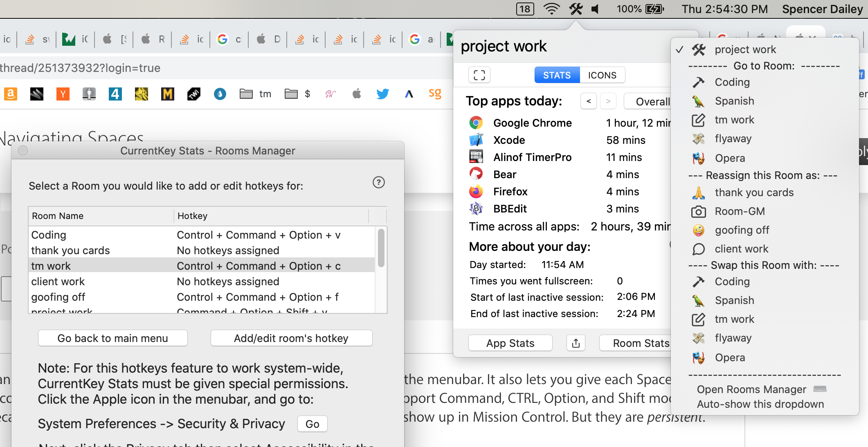Open the Twitter bookmark icon
Image resolution: width=868 pixels, height=447 pixels.
(382, 94)
